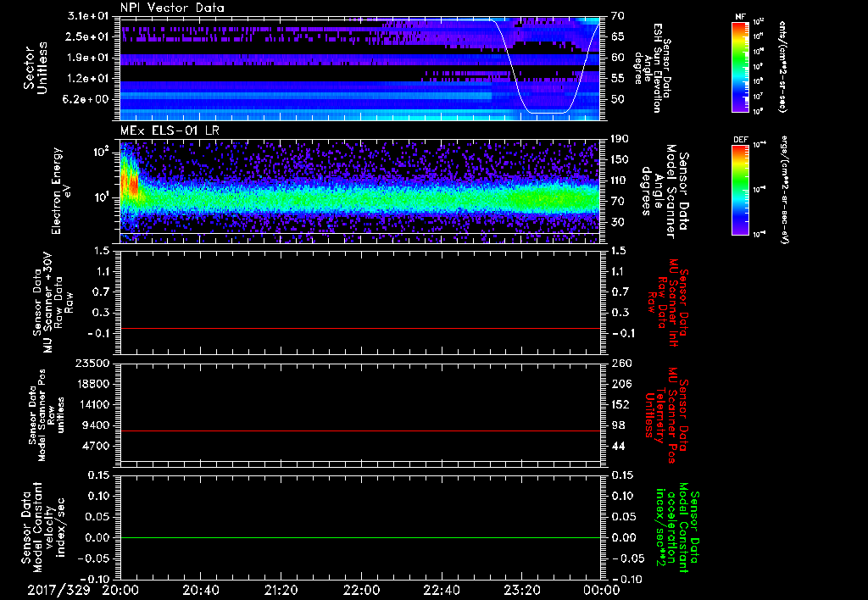Click the NF color scale bar

click(742, 67)
